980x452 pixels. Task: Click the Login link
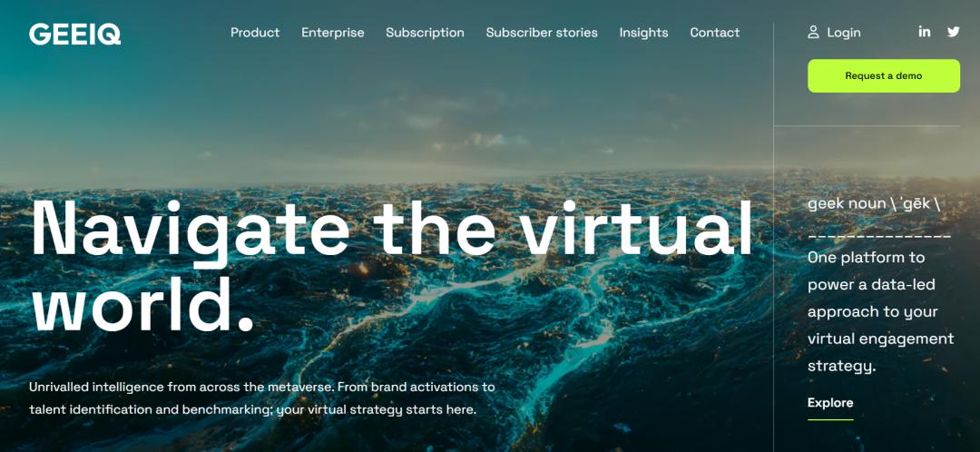coord(844,33)
